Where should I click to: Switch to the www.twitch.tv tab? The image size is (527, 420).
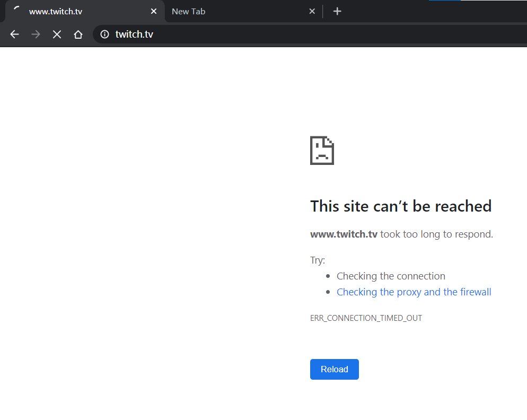point(84,12)
